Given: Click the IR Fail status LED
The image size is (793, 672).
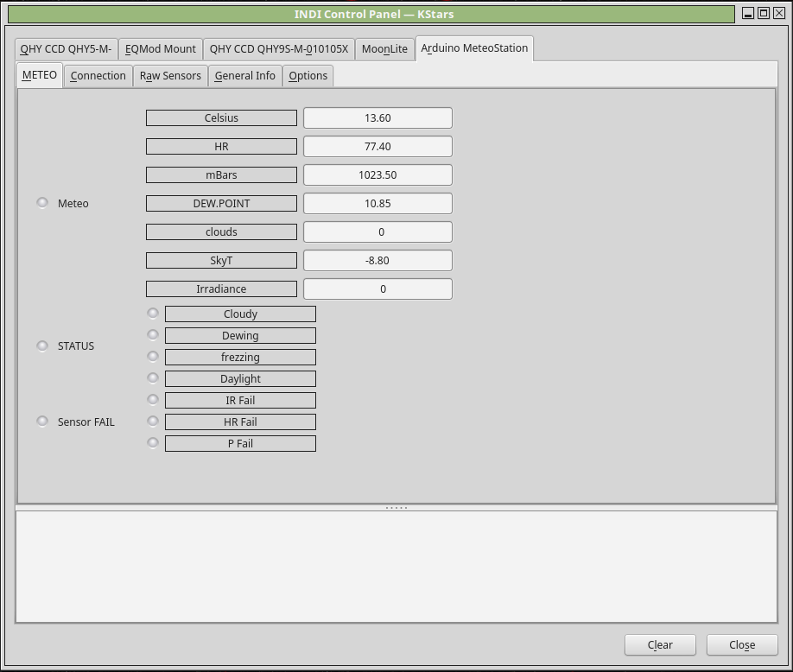Looking at the screenshot, I should pyautogui.click(x=153, y=400).
